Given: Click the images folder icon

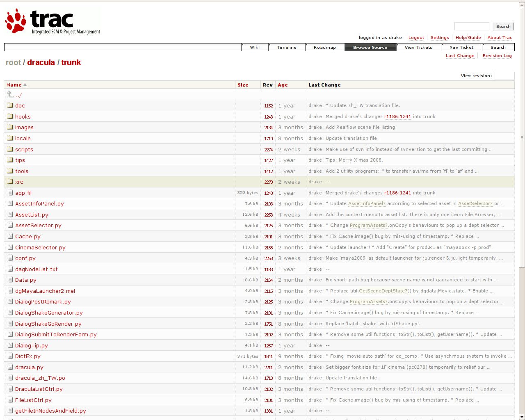Looking at the screenshot, I should click(x=10, y=127).
